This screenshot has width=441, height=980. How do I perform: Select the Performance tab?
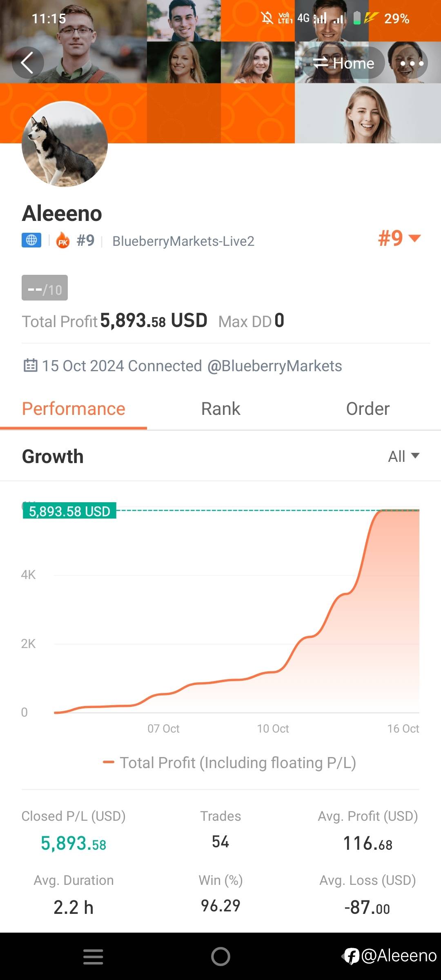click(73, 409)
